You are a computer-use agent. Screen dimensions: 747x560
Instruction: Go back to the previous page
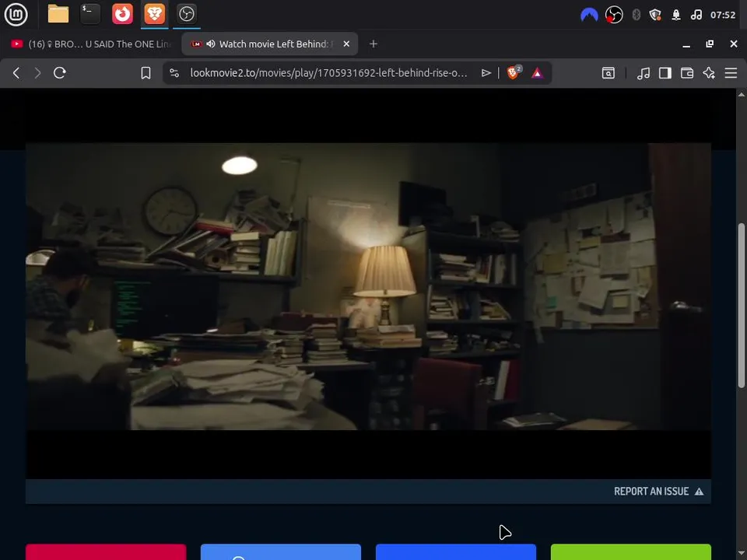[16, 73]
